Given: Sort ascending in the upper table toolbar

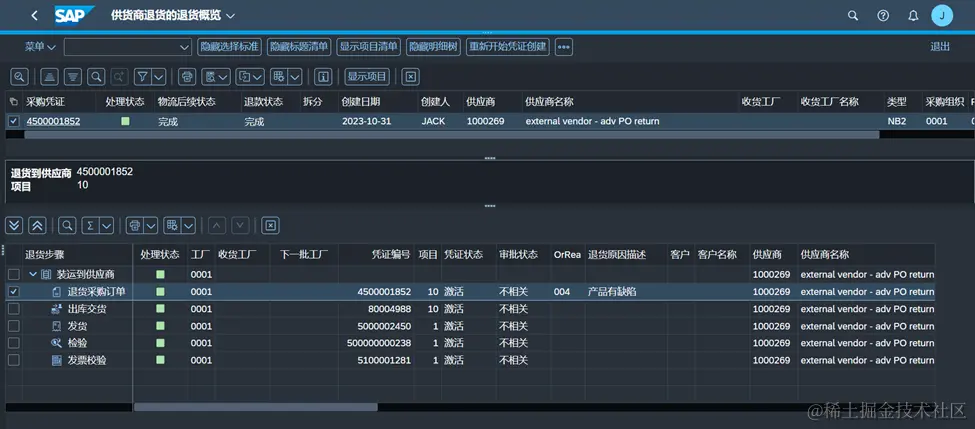Looking at the screenshot, I should [50, 76].
